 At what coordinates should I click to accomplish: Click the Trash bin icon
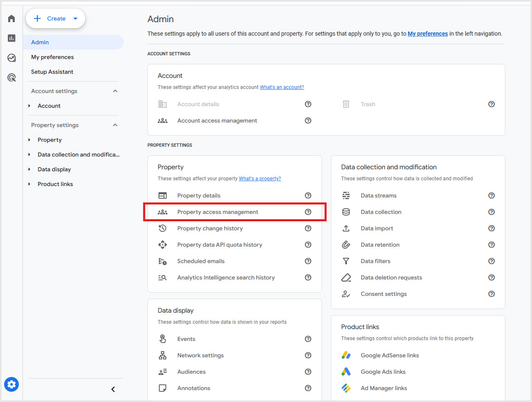pos(346,104)
